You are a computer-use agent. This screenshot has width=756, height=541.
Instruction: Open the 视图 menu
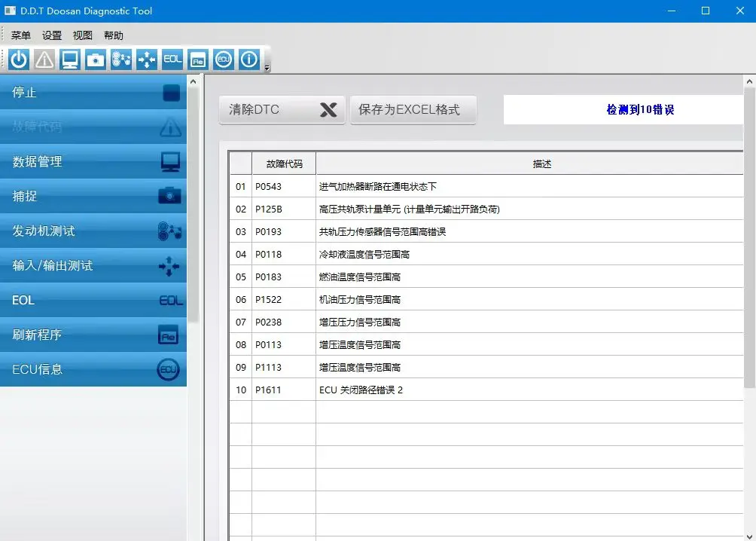82,35
